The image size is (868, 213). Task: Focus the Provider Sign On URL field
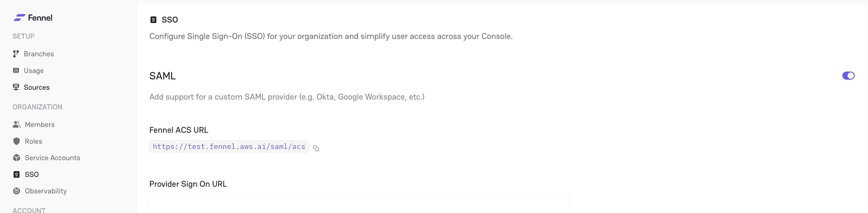coord(359,203)
